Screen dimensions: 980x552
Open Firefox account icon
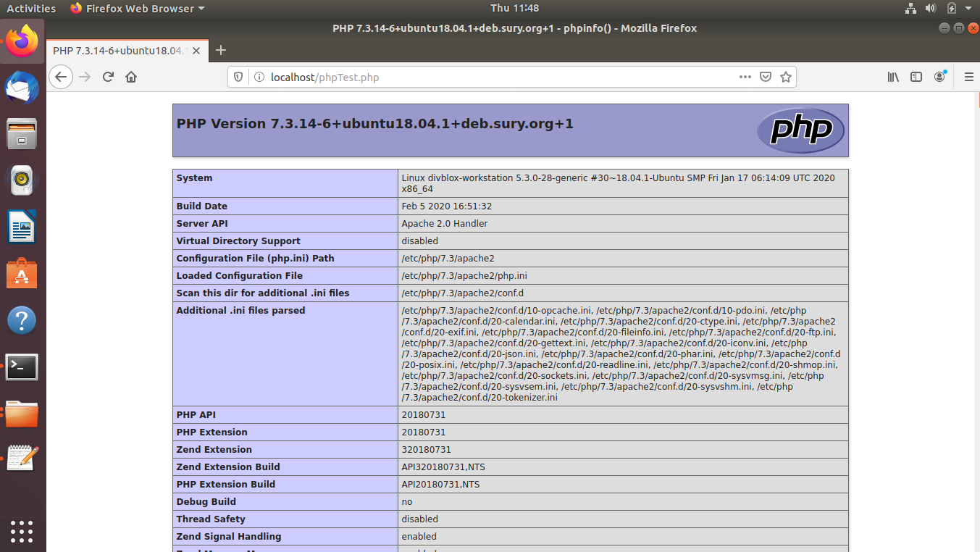click(x=939, y=77)
